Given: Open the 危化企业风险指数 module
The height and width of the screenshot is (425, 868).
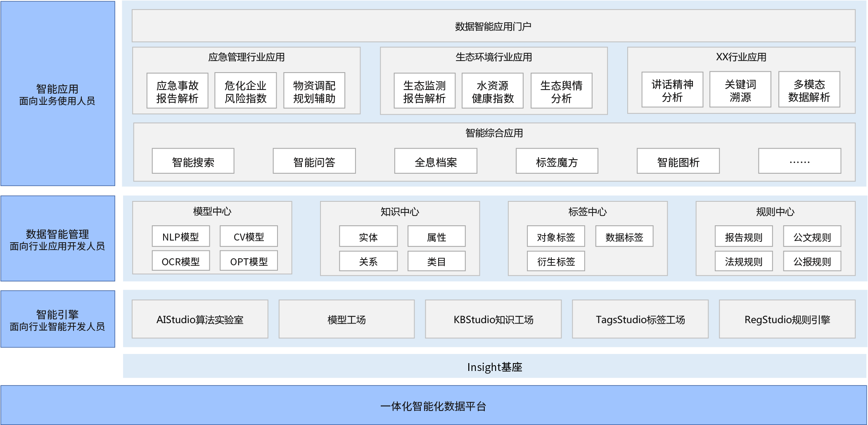Looking at the screenshot, I should [x=246, y=91].
